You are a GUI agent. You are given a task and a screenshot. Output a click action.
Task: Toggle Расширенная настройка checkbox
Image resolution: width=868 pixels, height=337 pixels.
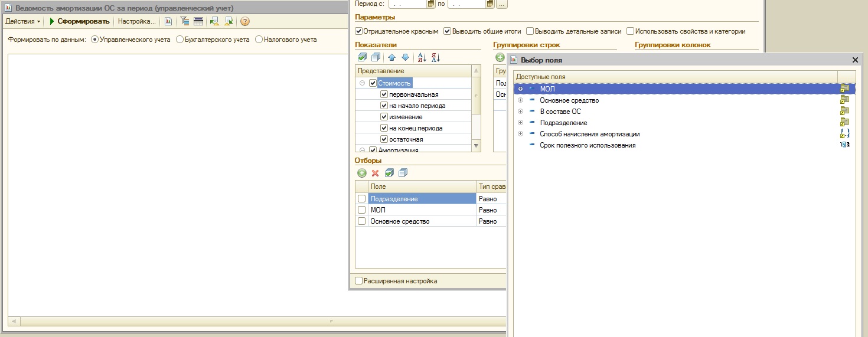358,281
